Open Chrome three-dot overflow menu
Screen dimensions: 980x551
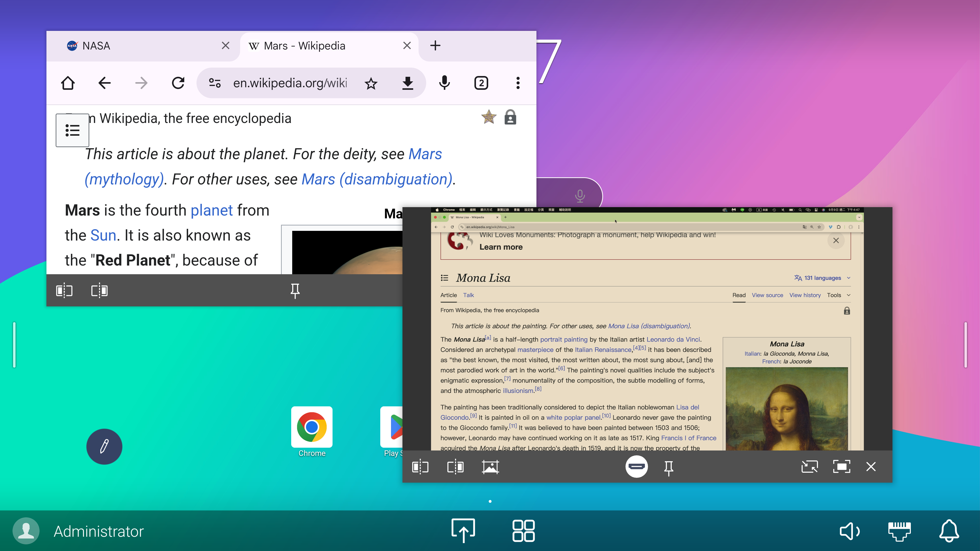coord(518,83)
